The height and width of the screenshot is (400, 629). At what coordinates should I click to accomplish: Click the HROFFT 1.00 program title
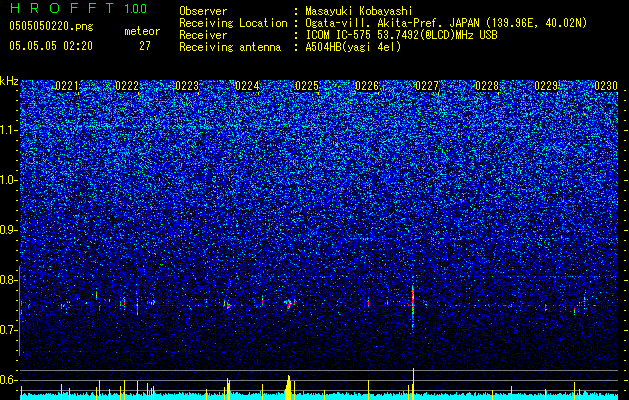(78, 8)
